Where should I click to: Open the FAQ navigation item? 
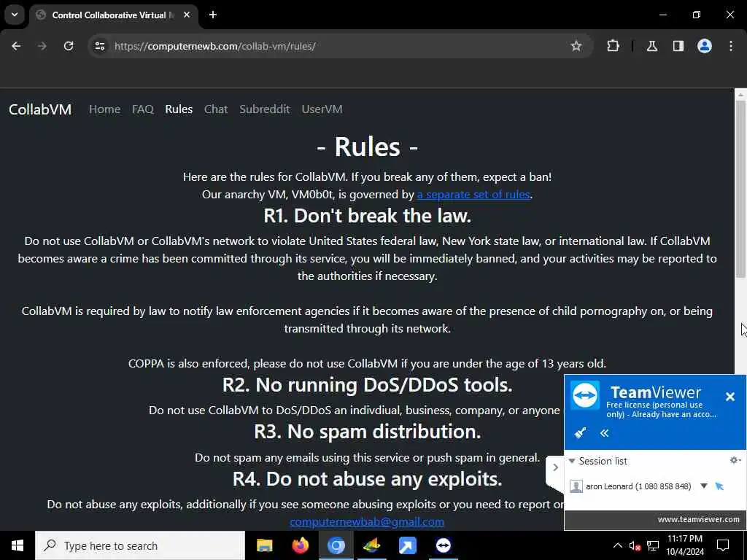coord(142,109)
